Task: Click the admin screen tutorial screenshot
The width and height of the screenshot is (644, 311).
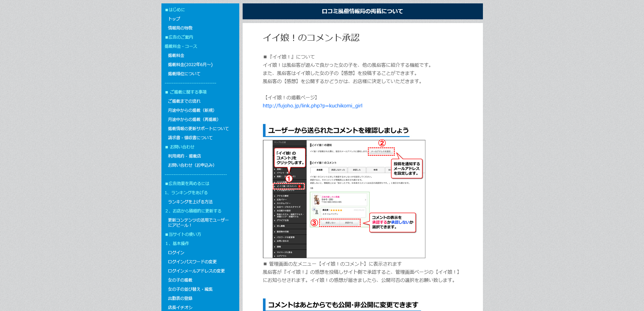Action: 344,199
